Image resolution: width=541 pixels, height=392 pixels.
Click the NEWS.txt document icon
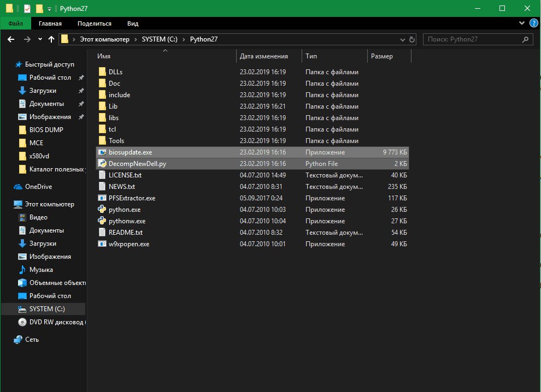click(x=102, y=186)
